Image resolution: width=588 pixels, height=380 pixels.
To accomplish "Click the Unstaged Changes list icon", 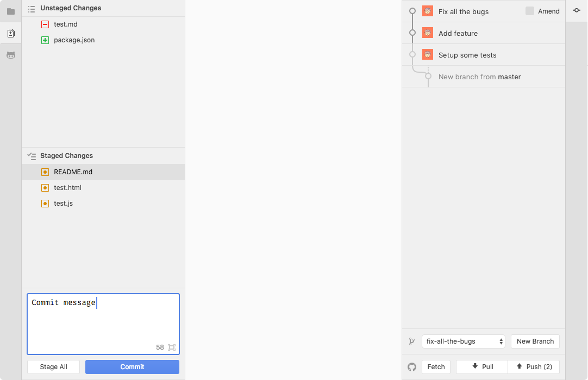I will point(32,8).
